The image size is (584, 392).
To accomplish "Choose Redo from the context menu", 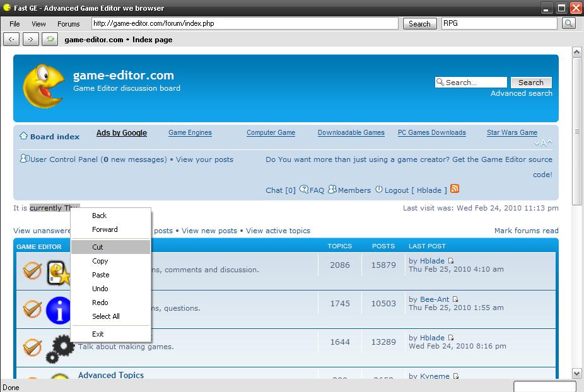I will pyautogui.click(x=111, y=303).
